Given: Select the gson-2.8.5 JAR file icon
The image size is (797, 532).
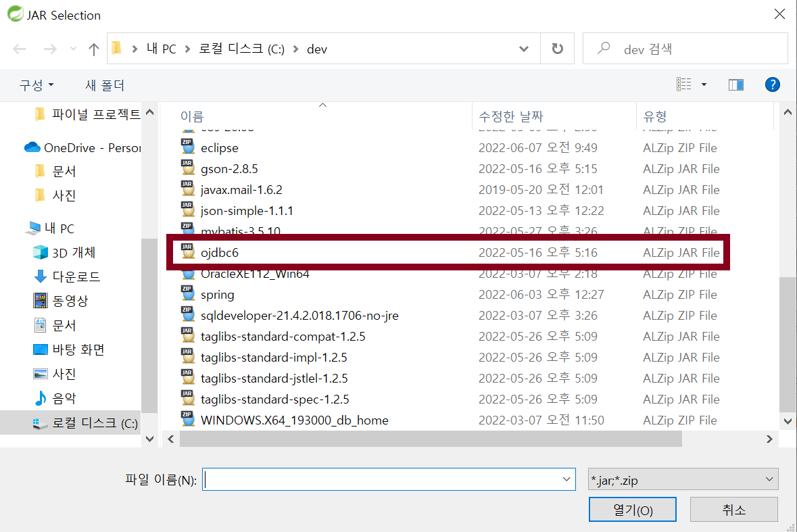Looking at the screenshot, I should tap(187, 168).
